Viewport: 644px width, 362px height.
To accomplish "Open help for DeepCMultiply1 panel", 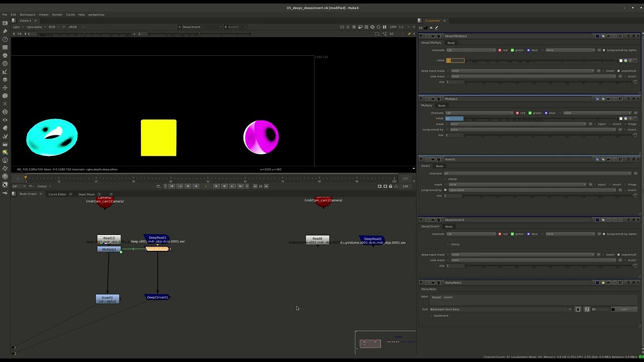I will pos(628,36).
